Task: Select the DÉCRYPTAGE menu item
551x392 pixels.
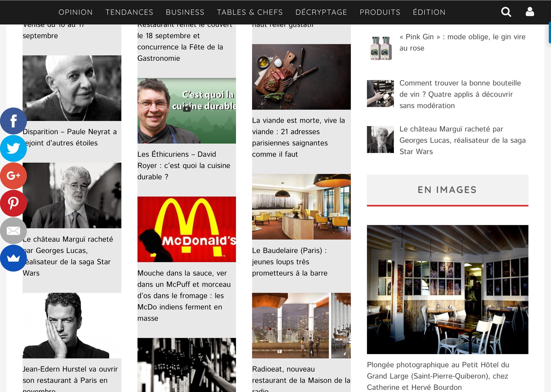Action: pyautogui.click(x=321, y=12)
